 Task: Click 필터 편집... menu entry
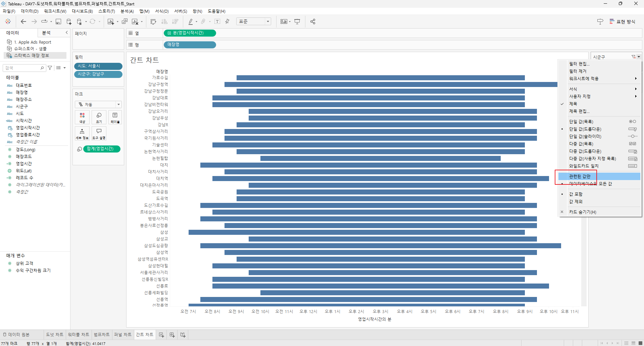tap(599, 64)
